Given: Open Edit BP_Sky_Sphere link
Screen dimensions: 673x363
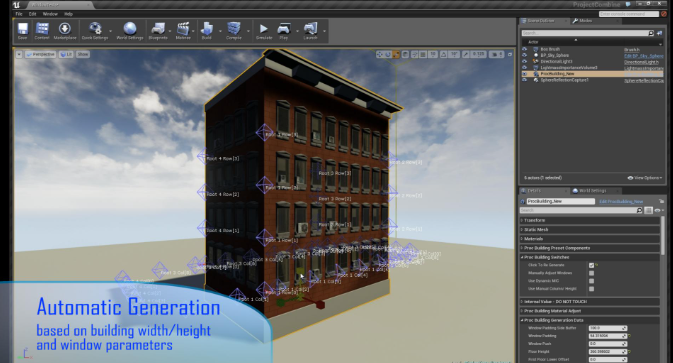Looking at the screenshot, I should coord(643,56).
